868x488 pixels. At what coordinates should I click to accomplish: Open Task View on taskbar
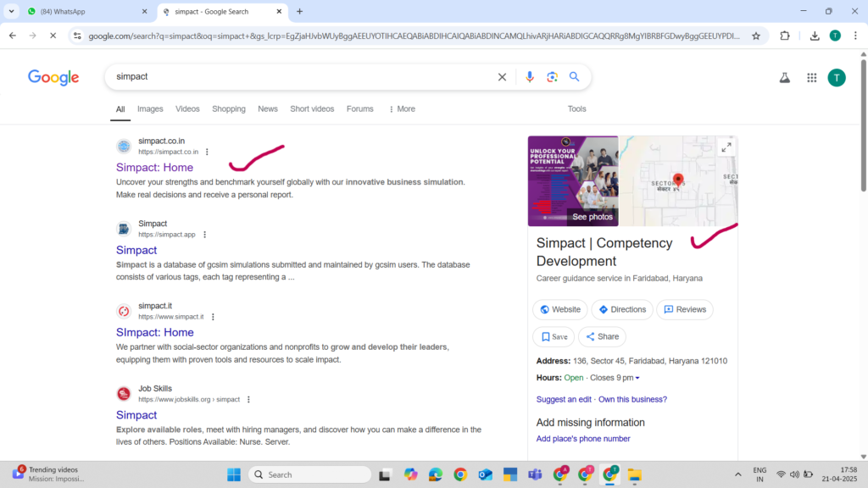[x=385, y=474]
